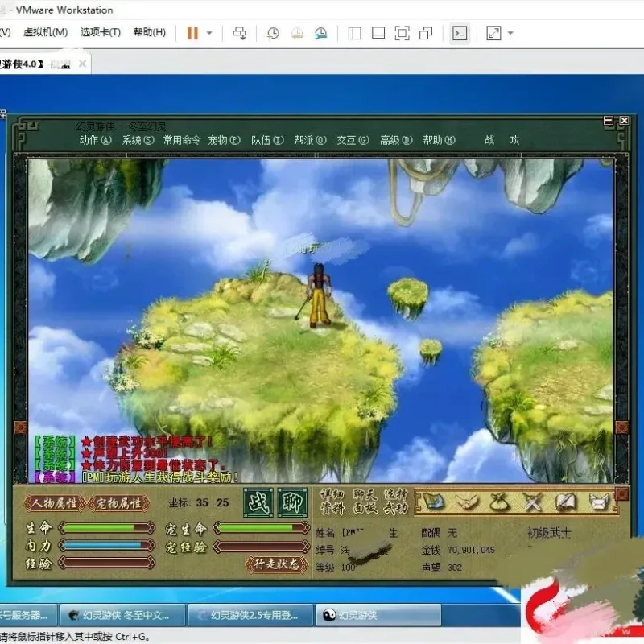Open the 交互(G) menu
Image resolution: width=644 pixels, height=644 pixels.
[353, 140]
